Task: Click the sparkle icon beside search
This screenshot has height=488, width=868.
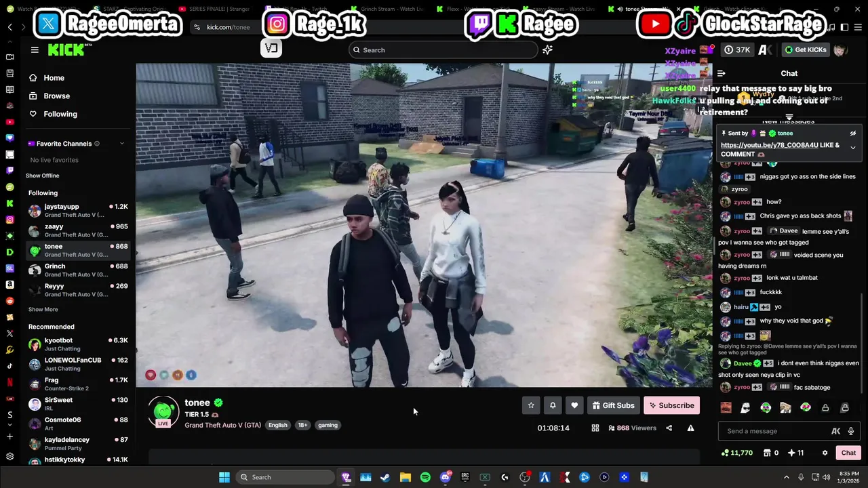Action: click(547, 49)
